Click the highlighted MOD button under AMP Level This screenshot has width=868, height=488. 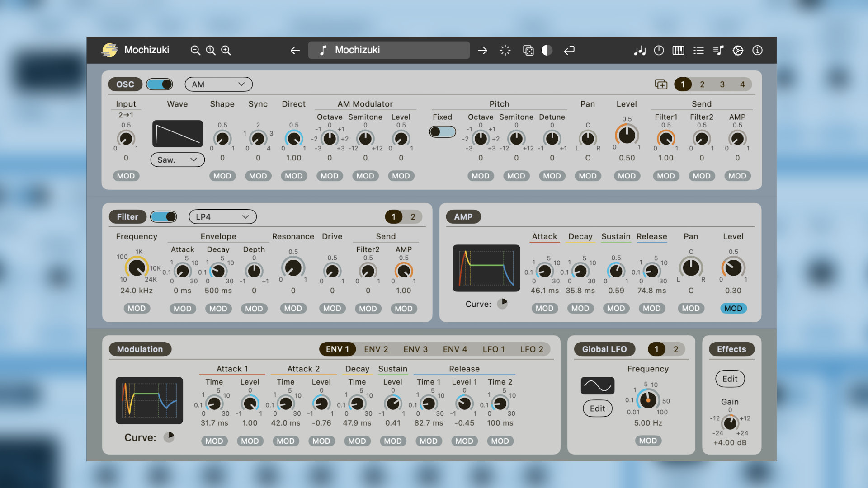(733, 308)
